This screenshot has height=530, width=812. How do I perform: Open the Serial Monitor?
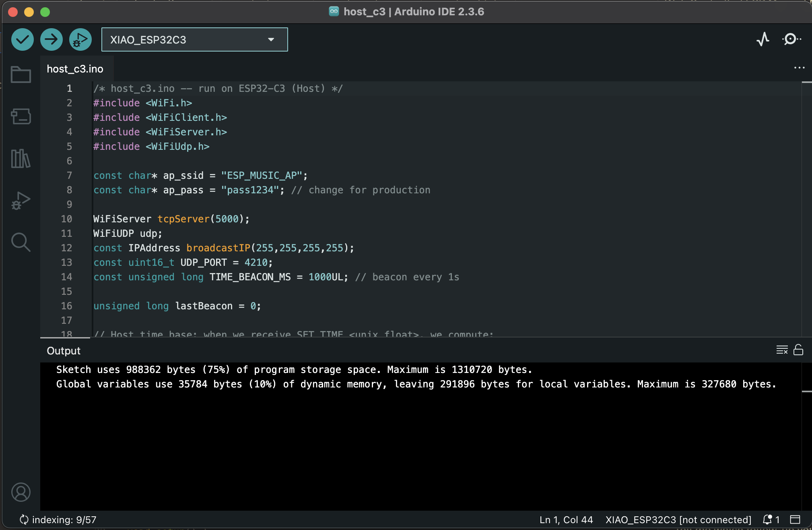tap(791, 39)
